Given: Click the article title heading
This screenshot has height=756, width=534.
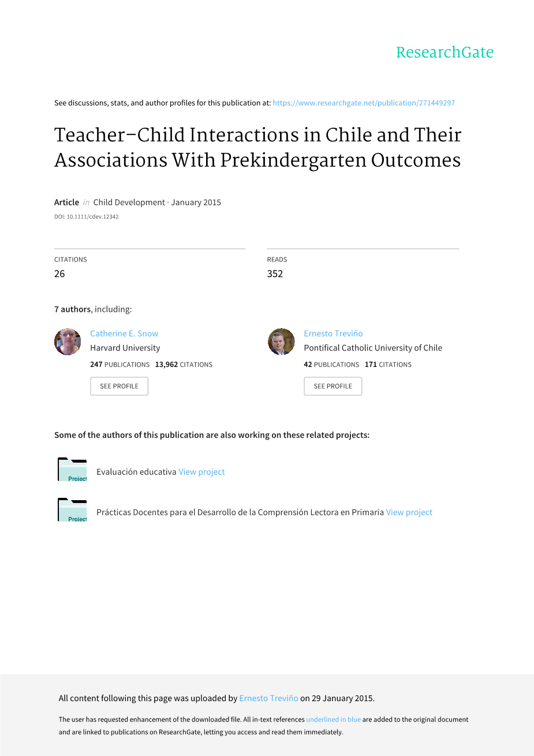Looking at the screenshot, I should [x=257, y=147].
